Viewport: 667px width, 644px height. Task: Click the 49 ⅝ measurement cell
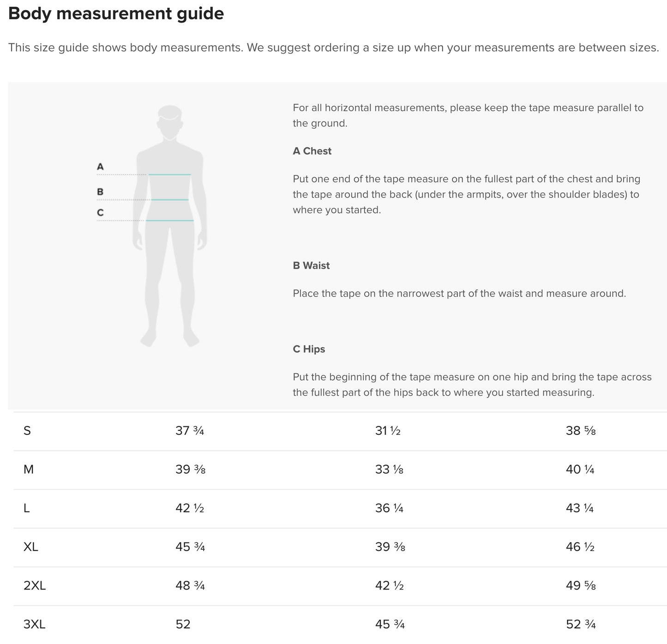tap(581, 586)
